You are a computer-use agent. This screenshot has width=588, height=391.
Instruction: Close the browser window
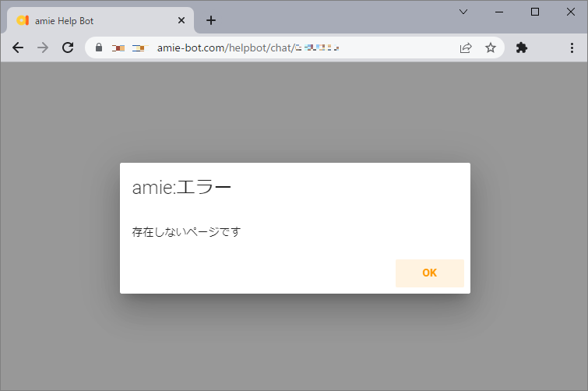click(x=571, y=12)
